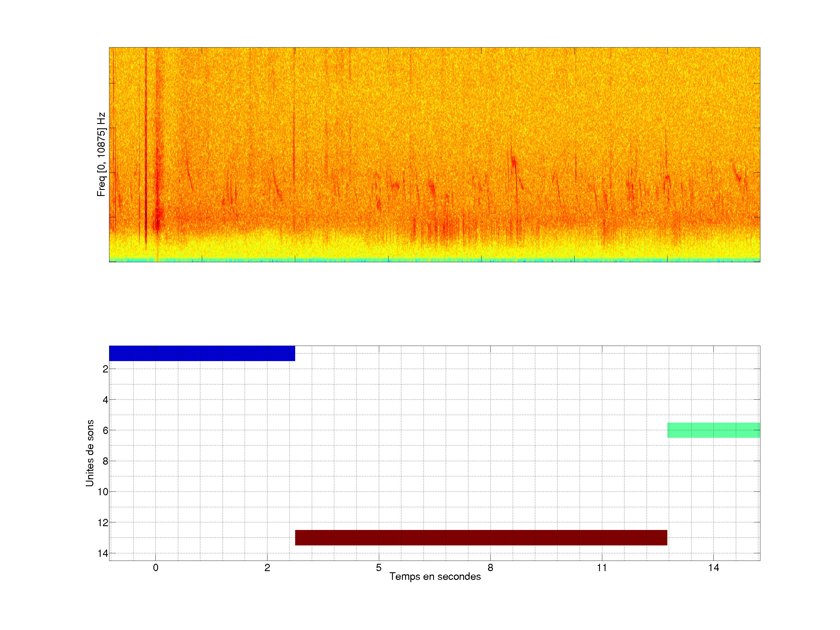
Task: Click the y-axis tick label 12
Action: point(103,523)
